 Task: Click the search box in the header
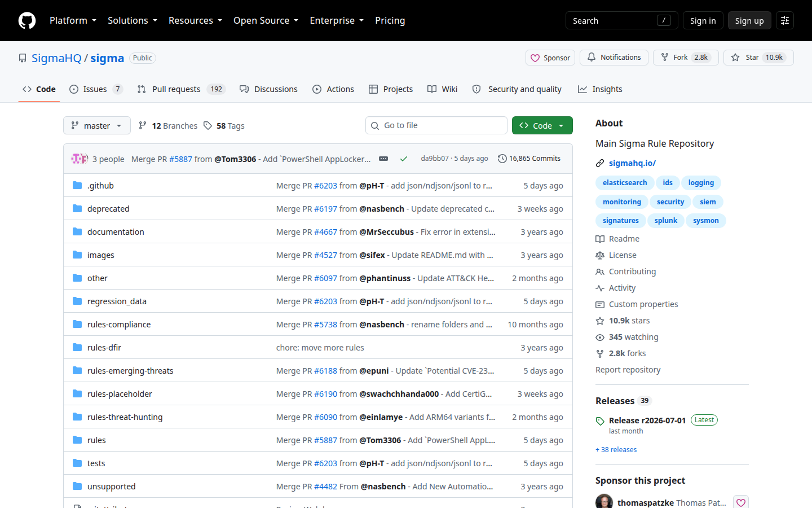621,20
